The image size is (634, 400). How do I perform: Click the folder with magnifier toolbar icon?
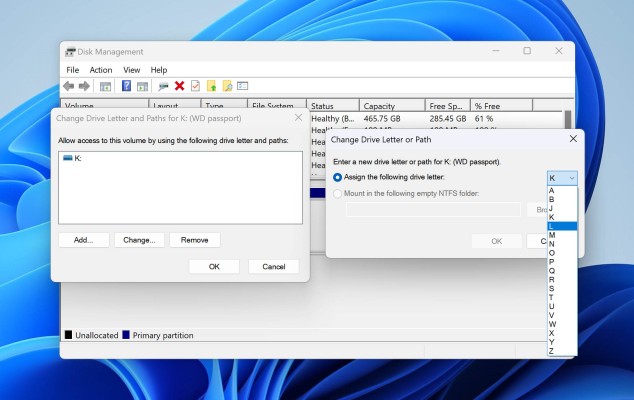point(227,86)
